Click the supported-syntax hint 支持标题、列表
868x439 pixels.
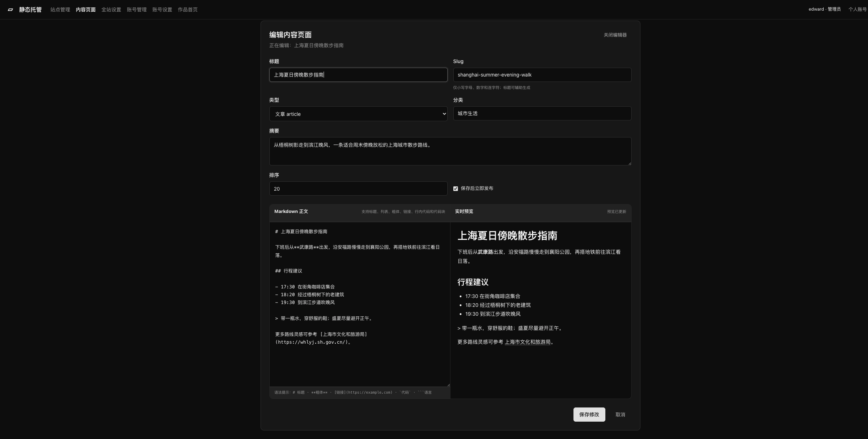point(403,212)
